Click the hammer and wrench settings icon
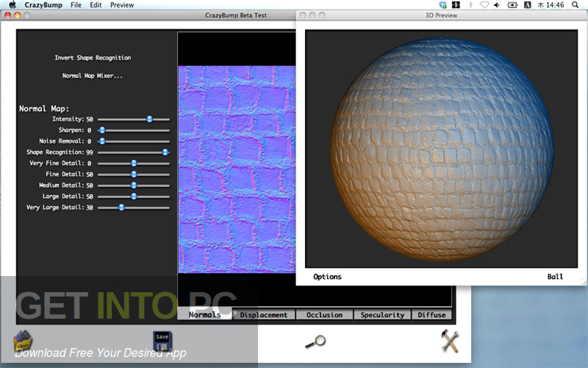This screenshot has width=588, height=368. click(450, 341)
